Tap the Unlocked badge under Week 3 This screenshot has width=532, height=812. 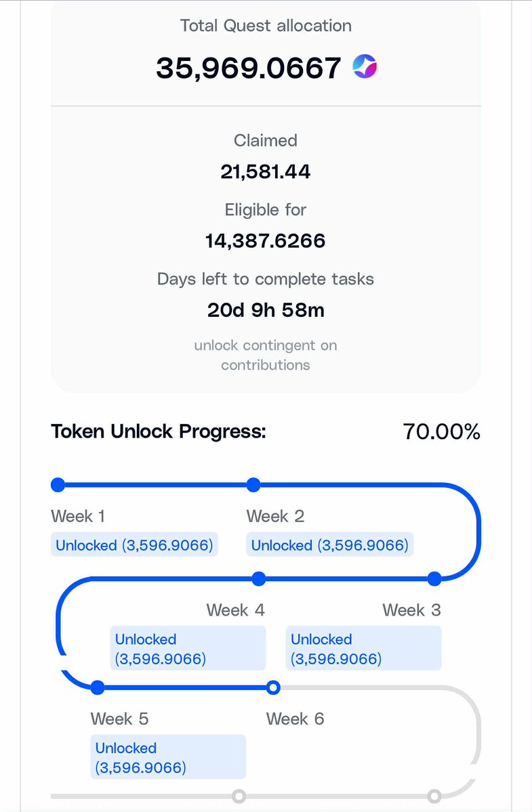(x=363, y=648)
